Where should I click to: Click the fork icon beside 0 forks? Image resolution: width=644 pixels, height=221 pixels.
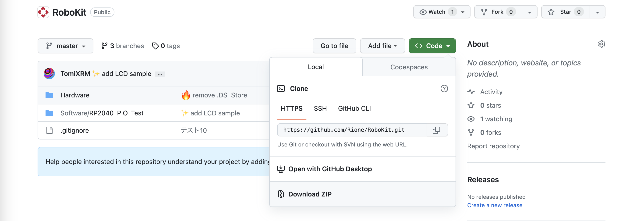(x=471, y=132)
